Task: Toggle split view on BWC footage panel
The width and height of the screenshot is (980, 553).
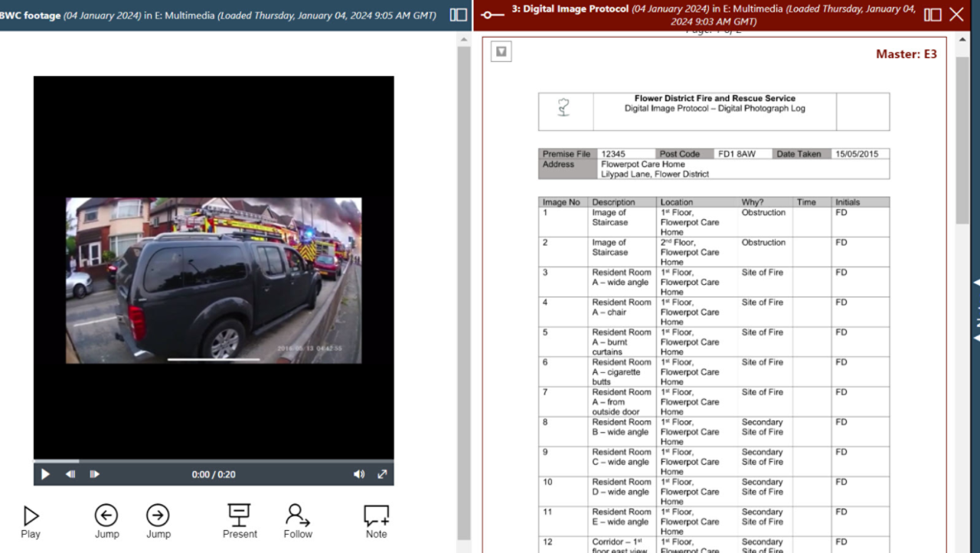Action: pos(459,15)
